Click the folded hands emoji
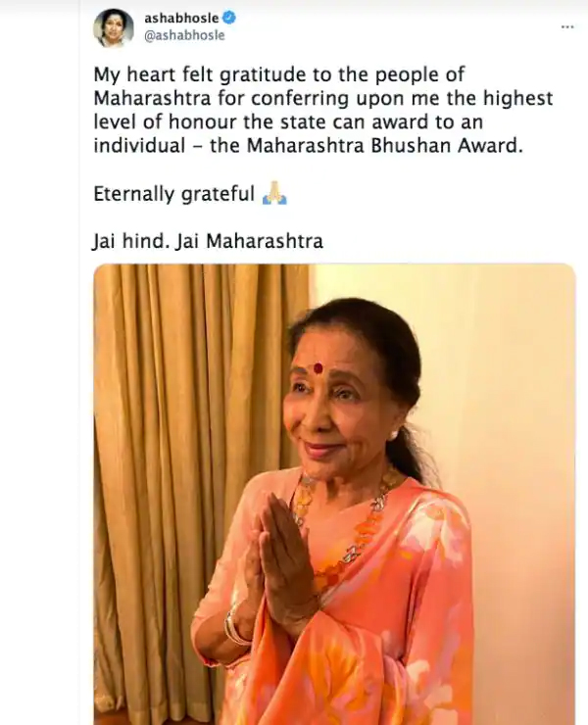The image size is (588, 725). tap(274, 193)
